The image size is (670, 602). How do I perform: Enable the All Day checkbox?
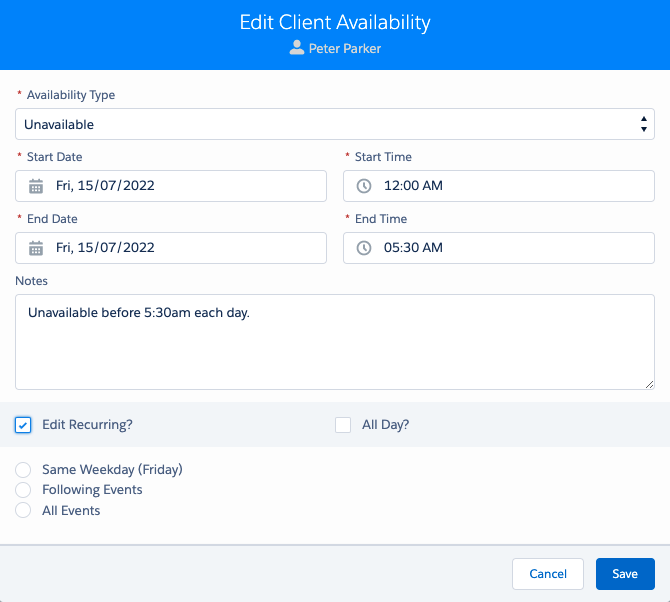click(343, 425)
